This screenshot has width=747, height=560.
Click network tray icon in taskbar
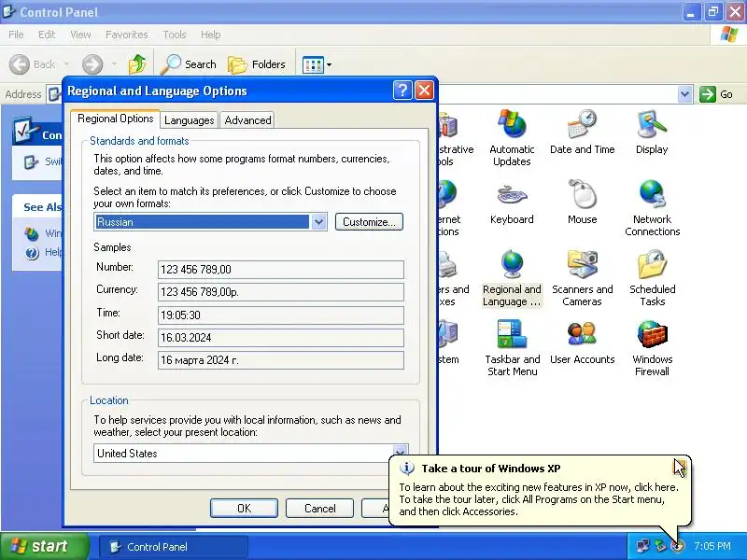click(642, 545)
